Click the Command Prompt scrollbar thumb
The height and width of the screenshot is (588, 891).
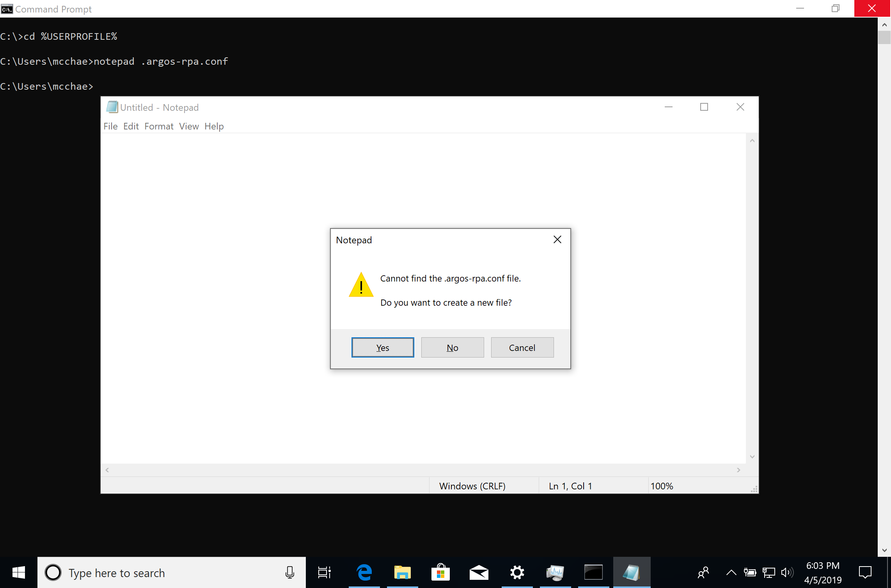884,37
